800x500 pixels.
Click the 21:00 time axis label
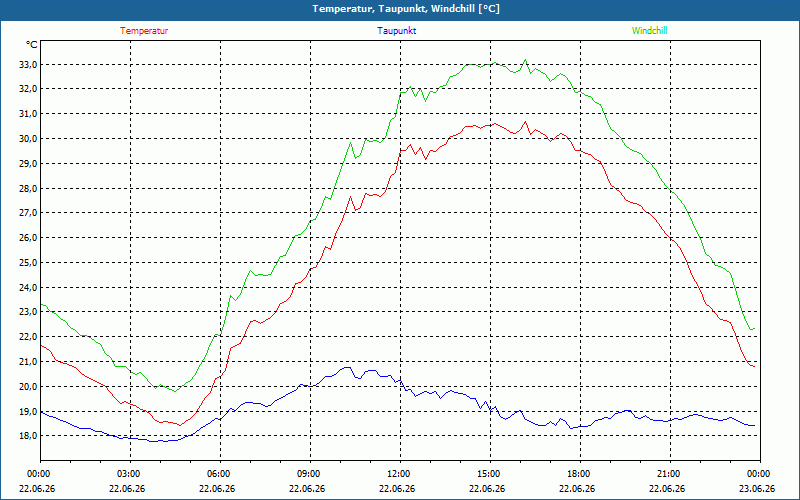point(668,474)
